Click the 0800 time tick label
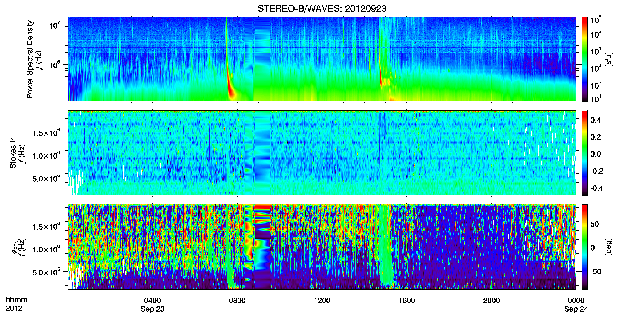Image resolution: width=644 pixels, height=332 pixels. tap(237, 300)
